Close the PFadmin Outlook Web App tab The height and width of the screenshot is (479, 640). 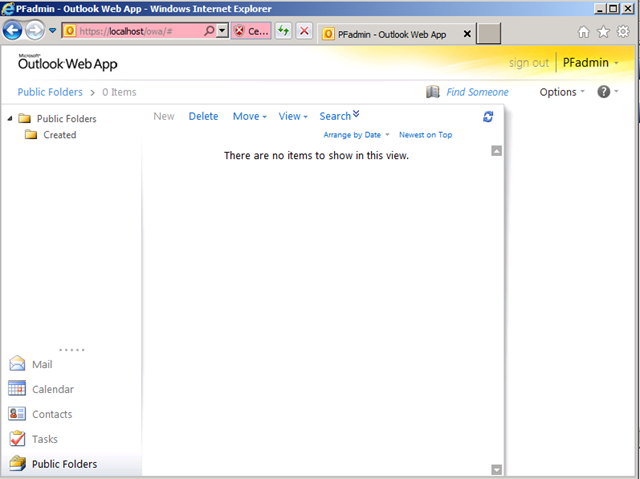(467, 34)
